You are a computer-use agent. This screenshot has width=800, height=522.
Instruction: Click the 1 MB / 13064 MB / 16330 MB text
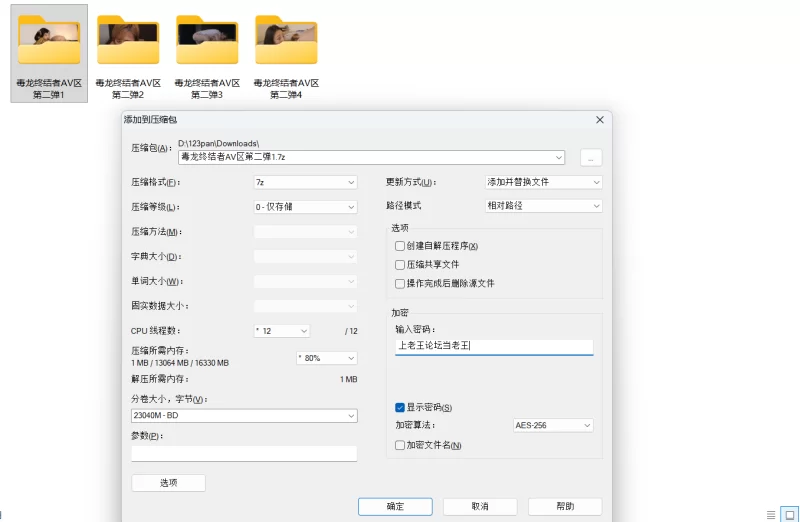180,363
